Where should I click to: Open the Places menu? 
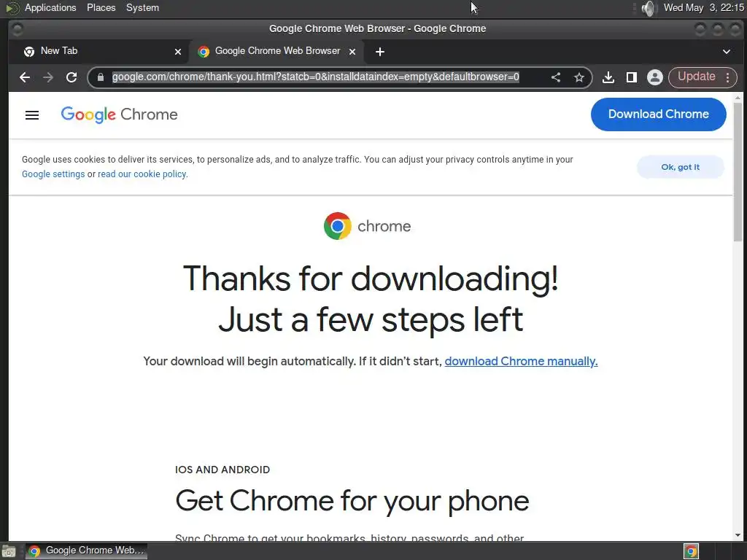(101, 7)
